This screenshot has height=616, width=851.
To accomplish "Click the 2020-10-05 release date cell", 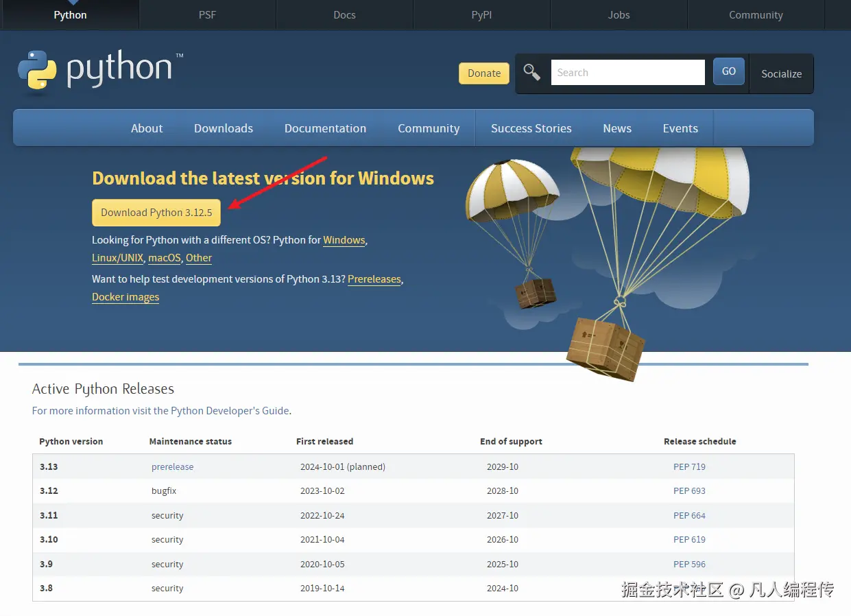I will (x=322, y=564).
